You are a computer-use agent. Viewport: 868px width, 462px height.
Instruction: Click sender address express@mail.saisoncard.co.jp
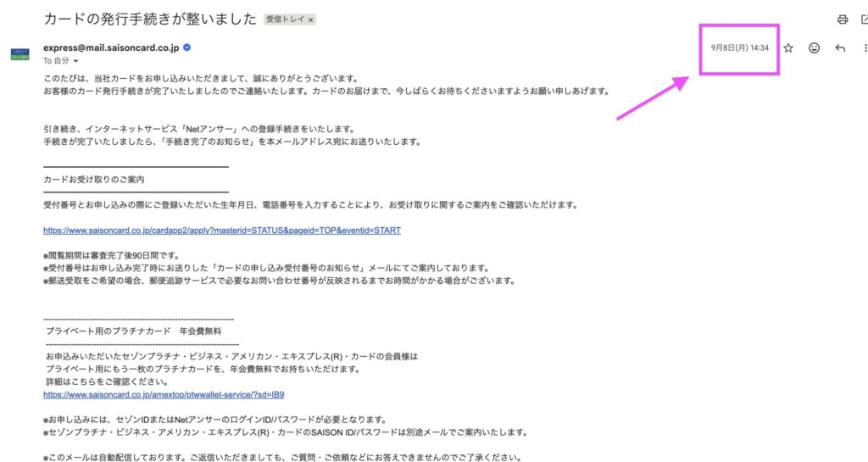(111, 47)
